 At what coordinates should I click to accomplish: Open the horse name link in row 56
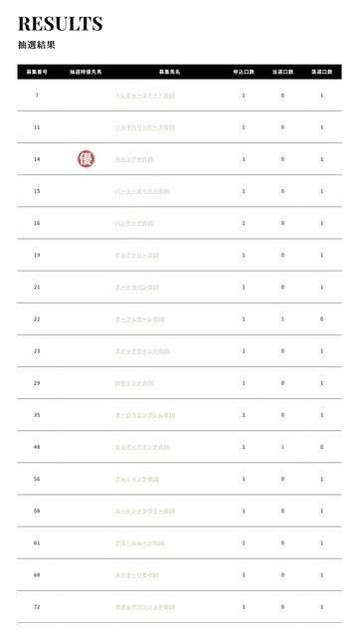tap(137, 479)
